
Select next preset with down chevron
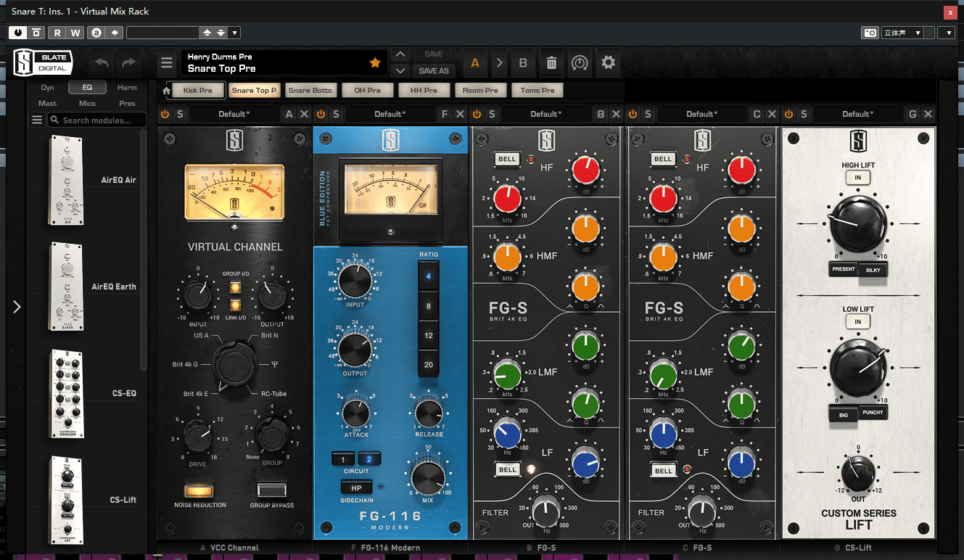(400, 70)
